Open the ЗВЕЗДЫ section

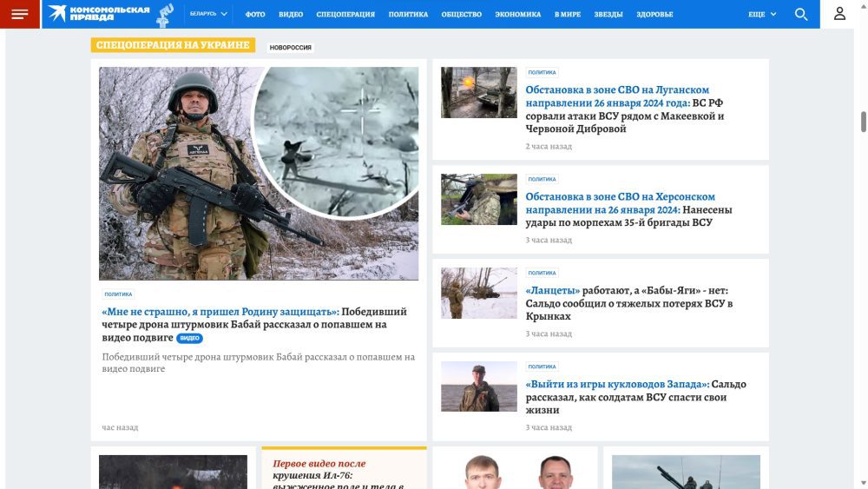click(x=608, y=15)
